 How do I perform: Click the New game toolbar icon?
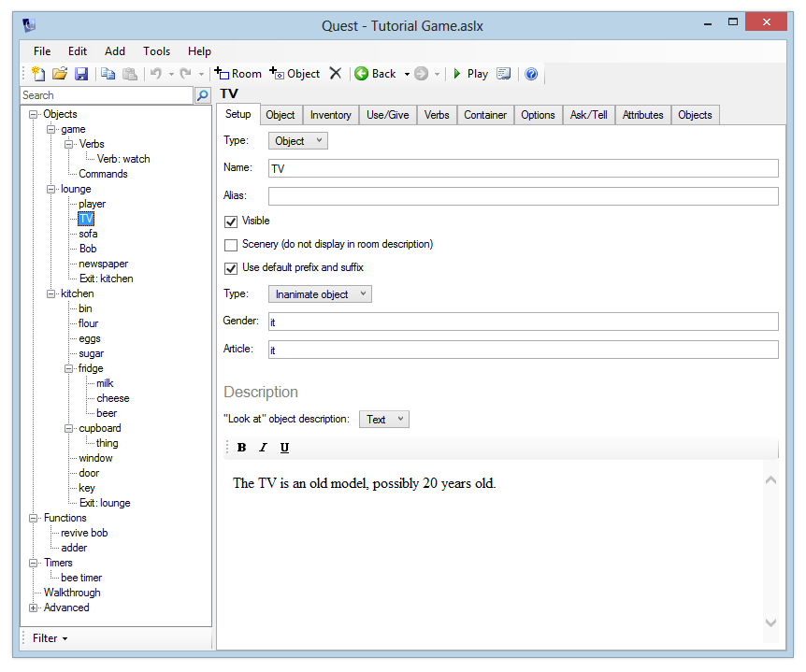pos(38,74)
